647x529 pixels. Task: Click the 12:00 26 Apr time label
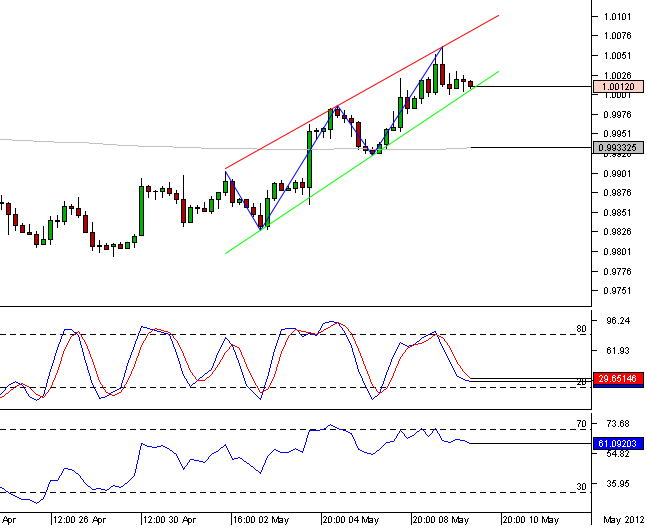[x=80, y=520]
